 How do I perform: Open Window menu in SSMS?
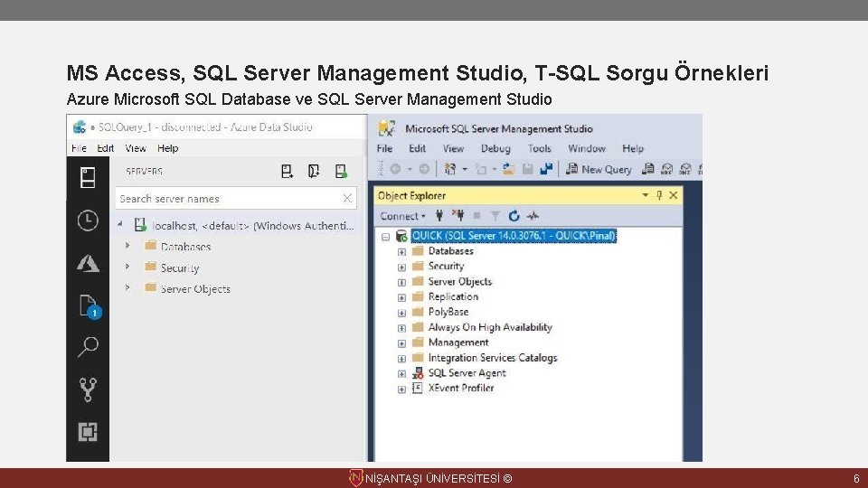coord(587,148)
